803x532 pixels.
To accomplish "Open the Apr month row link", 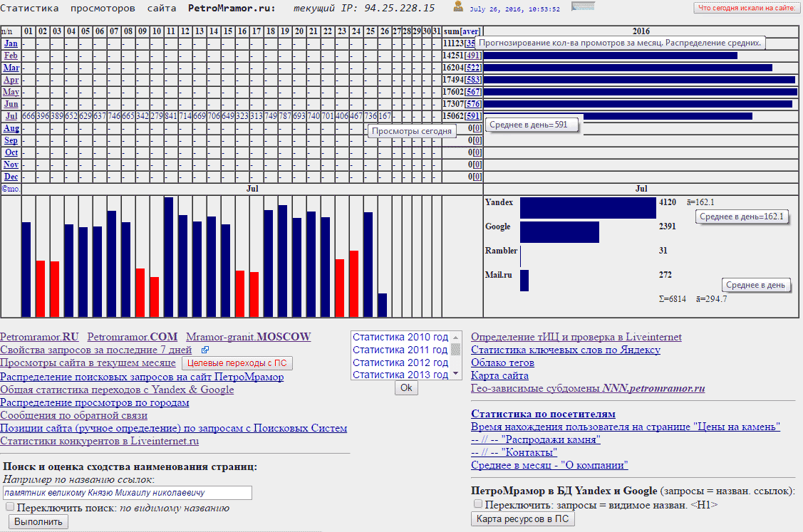I will tap(11, 80).
